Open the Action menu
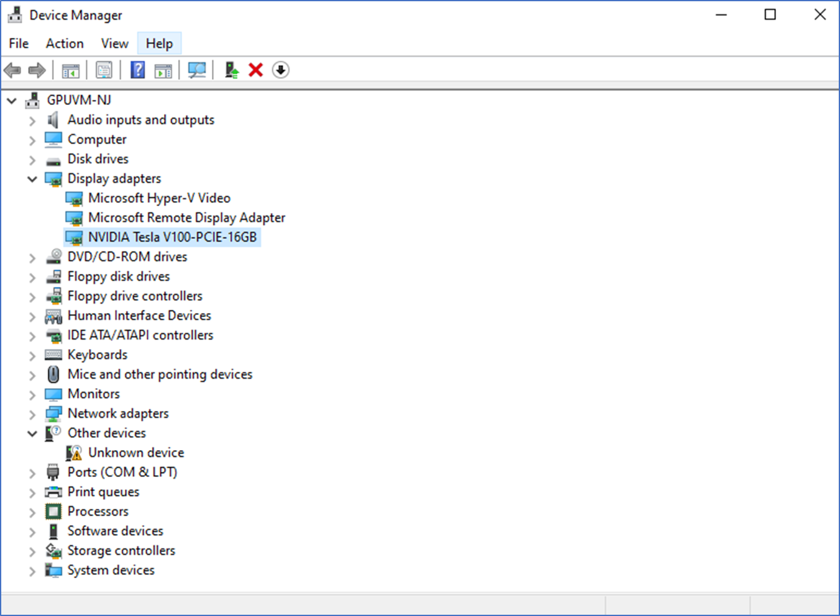 pos(65,43)
